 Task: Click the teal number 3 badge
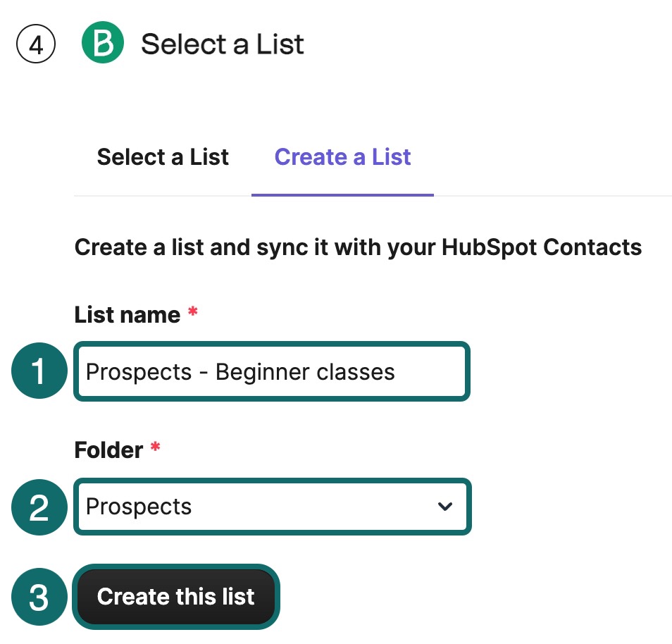[x=39, y=597]
